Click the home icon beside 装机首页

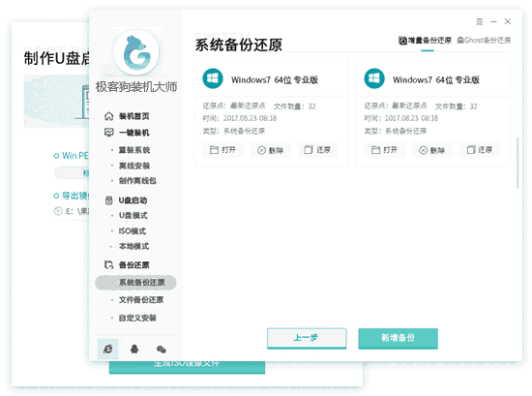tap(108, 116)
